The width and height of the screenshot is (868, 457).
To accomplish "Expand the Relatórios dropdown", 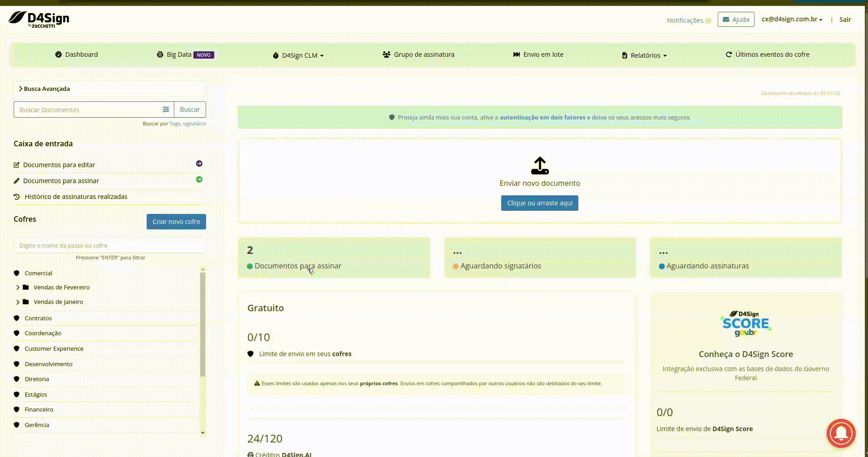I will pos(644,55).
